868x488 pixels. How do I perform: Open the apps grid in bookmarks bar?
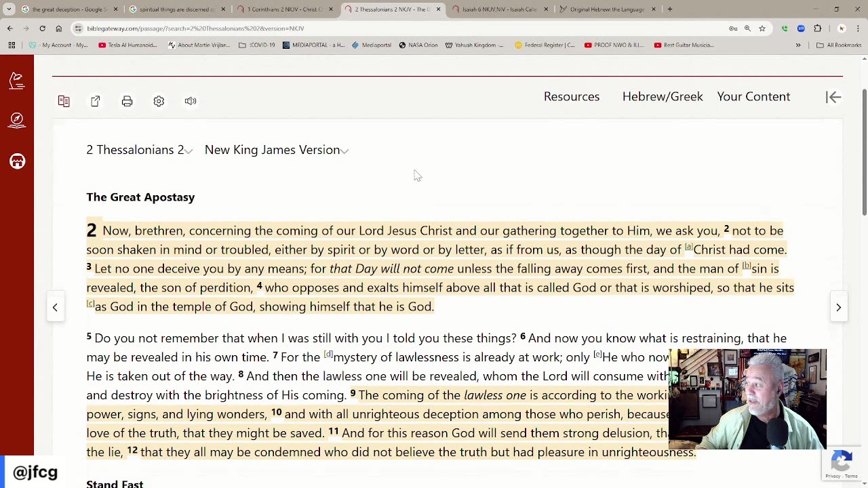12,45
